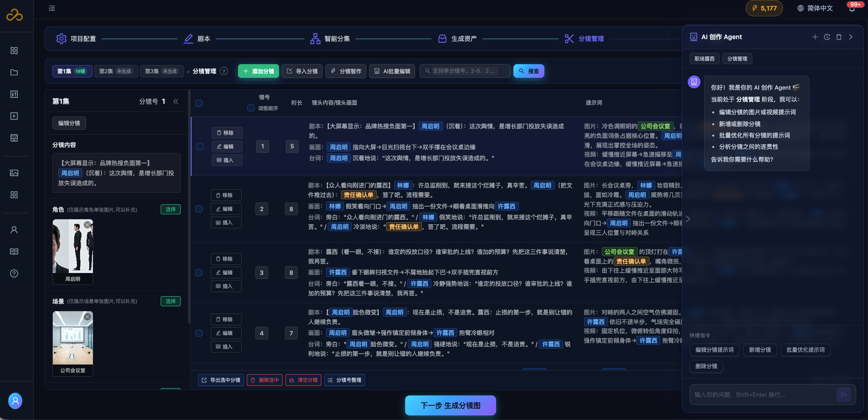The width and height of the screenshot is (868, 420).
Task: Go to 生成资产 step
Action: (457, 39)
